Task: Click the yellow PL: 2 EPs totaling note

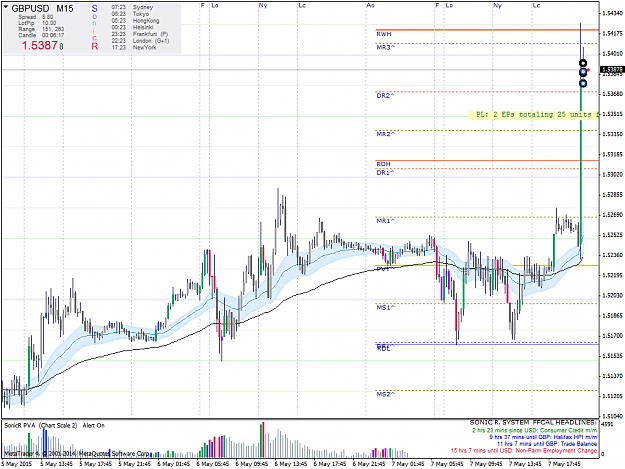Action: [534, 115]
